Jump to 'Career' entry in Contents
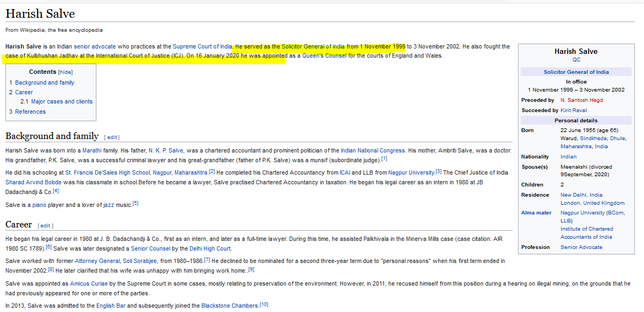The height and width of the screenshot is (312, 644). click(x=24, y=93)
